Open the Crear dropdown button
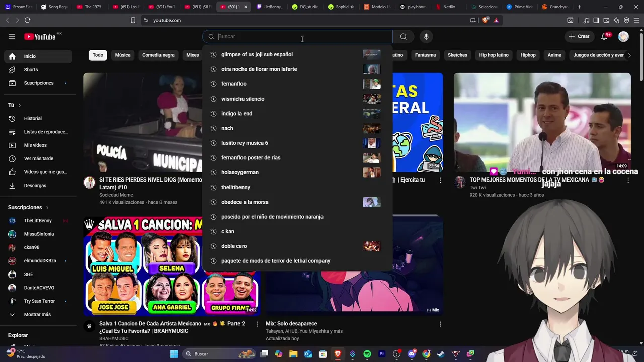 point(579,36)
